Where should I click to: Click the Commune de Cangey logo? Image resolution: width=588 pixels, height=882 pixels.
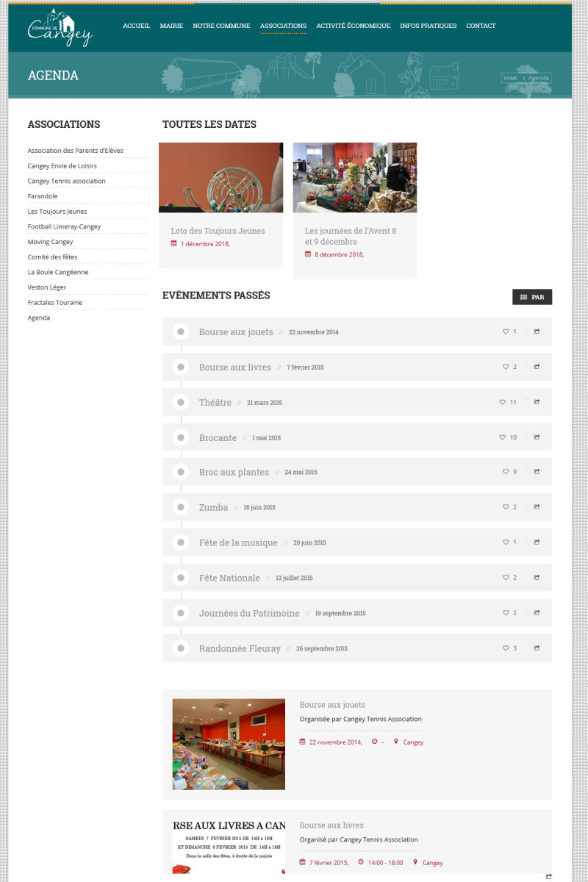point(60,27)
